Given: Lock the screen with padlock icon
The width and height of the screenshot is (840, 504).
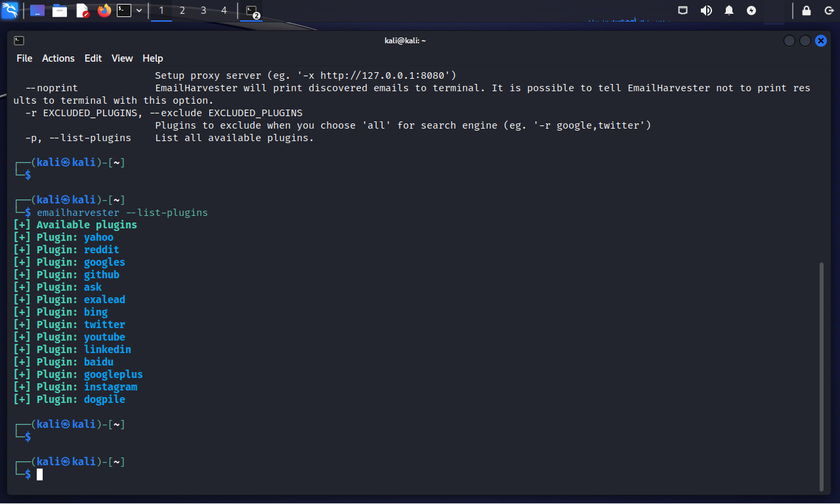Looking at the screenshot, I should 807,10.
